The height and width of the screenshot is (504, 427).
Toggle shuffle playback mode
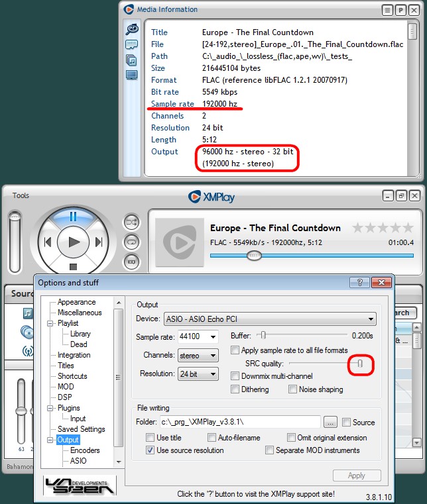[131, 222]
